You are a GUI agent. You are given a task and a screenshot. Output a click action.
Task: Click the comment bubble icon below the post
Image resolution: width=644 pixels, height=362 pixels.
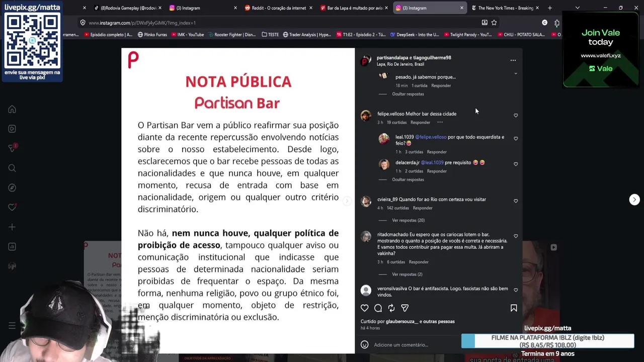pyautogui.click(x=378, y=308)
